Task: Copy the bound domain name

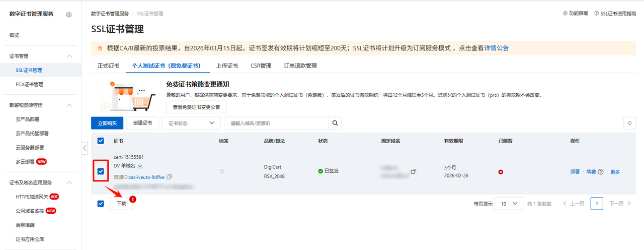Action: coord(414,171)
